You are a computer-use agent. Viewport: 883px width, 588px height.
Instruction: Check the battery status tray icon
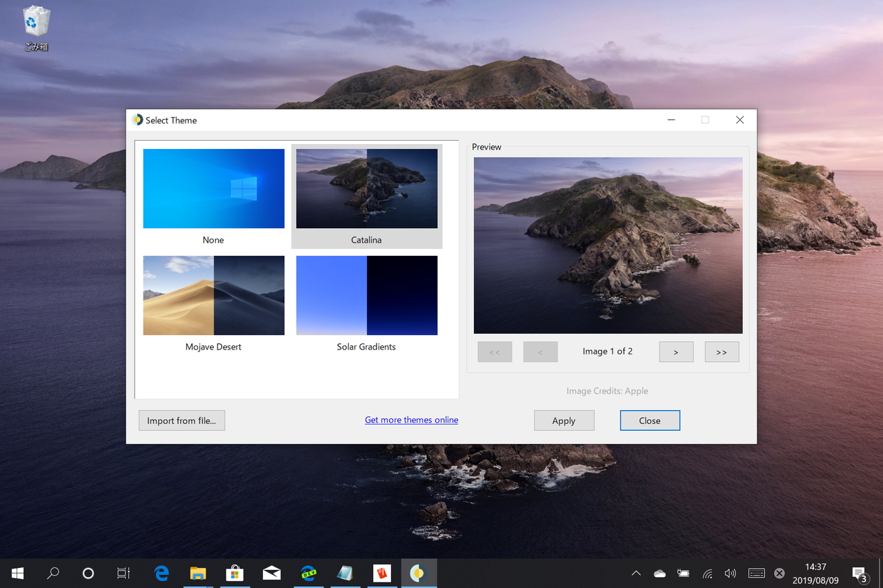point(683,573)
